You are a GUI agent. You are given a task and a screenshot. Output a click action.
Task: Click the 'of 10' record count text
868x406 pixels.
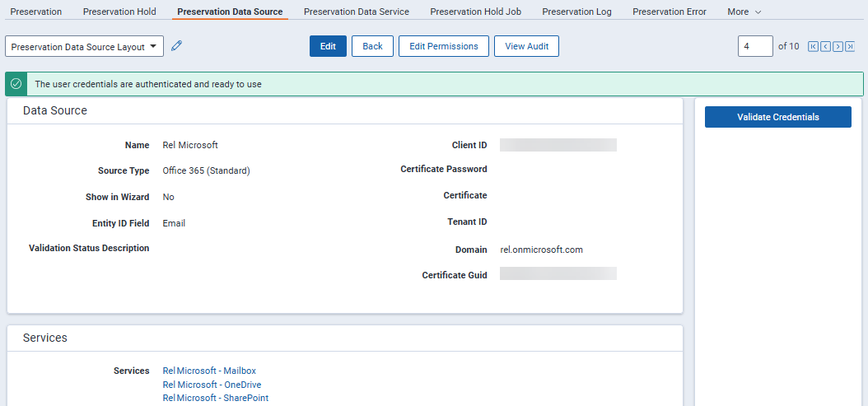click(x=788, y=46)
